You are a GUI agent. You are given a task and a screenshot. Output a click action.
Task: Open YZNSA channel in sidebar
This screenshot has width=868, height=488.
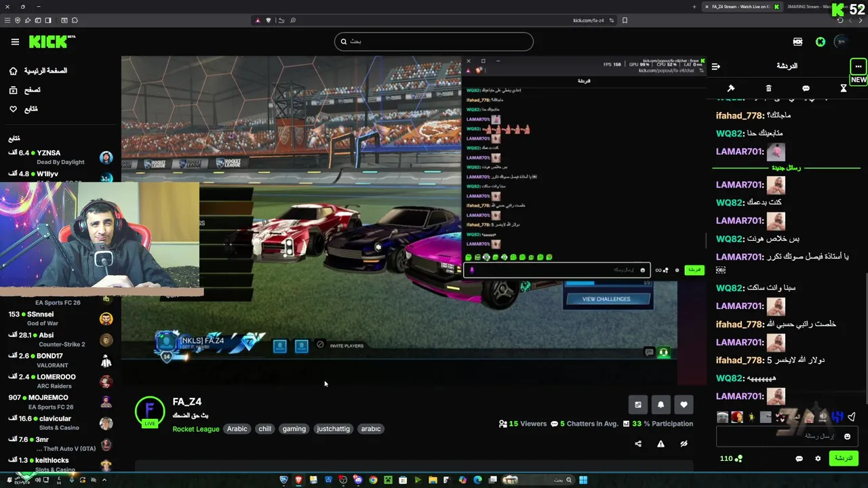(x=60, y=157)
